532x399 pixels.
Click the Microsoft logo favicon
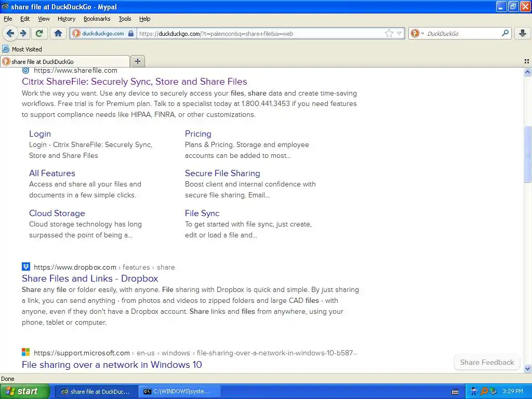[26, 352]
